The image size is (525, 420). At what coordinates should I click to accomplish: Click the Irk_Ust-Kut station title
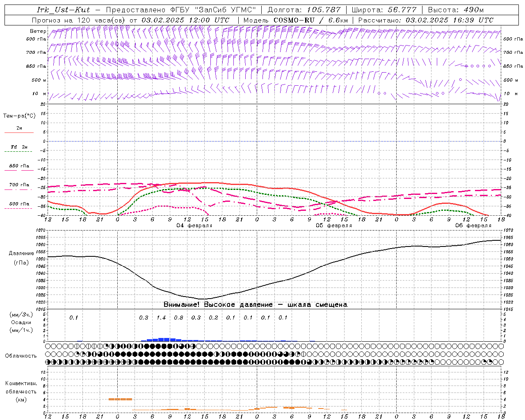tap(63, 10)
